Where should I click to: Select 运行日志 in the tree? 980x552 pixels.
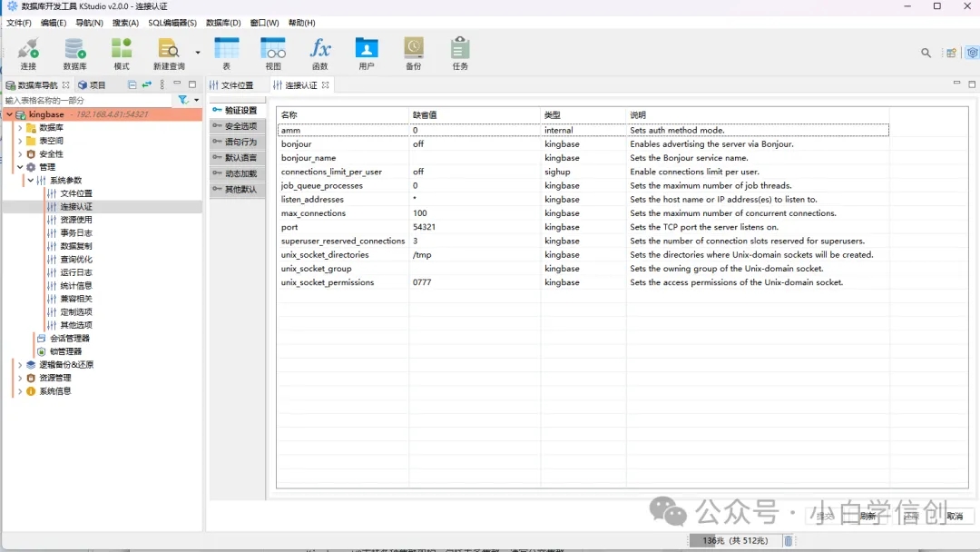pyautogui.click(x=75, y=272)
